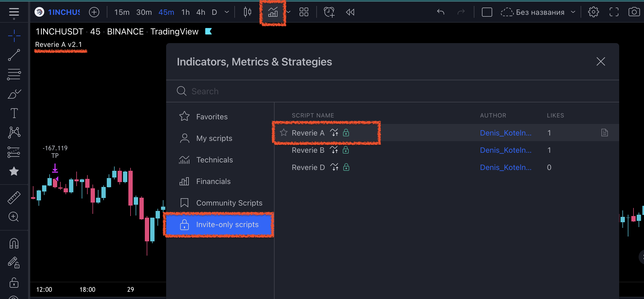The height and width of the screenshot is (299, 644).
Task: Click the alert clock icon
Action: [329, 12]
